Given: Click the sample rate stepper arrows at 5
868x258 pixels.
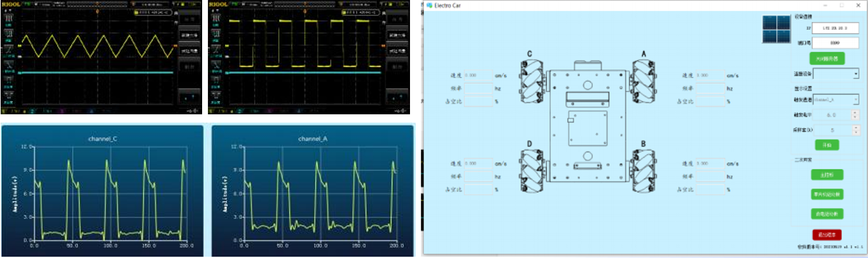Looking at the screenshot, I should click(x=855, y=130).
